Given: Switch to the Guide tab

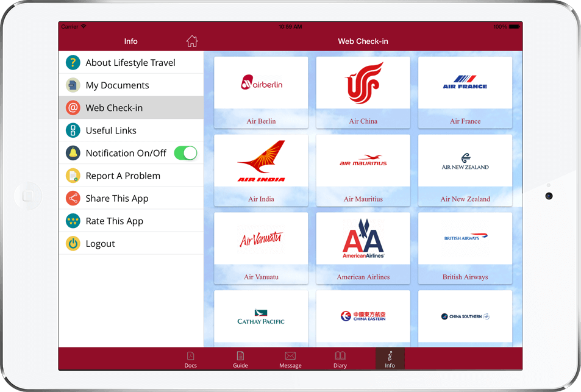Looking at the screenshot, I should [x=240, y=360].
